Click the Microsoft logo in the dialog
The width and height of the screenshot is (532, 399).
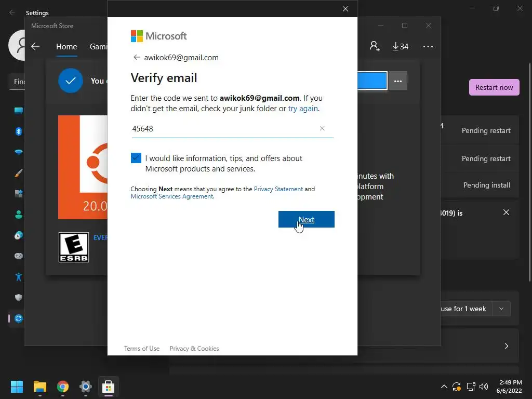click(158, 36)
